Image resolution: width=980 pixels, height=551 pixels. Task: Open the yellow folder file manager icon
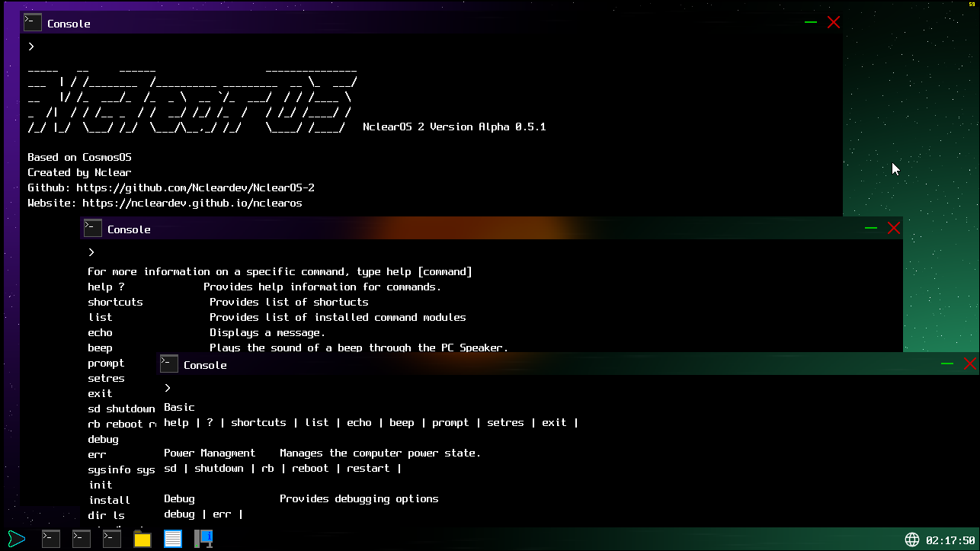click(143, 540)
